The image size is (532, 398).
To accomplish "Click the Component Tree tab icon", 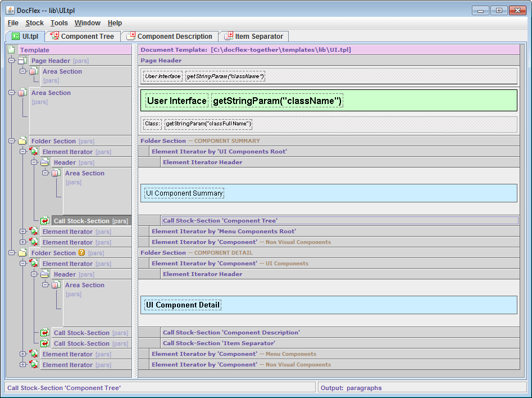I will [55, 37].
